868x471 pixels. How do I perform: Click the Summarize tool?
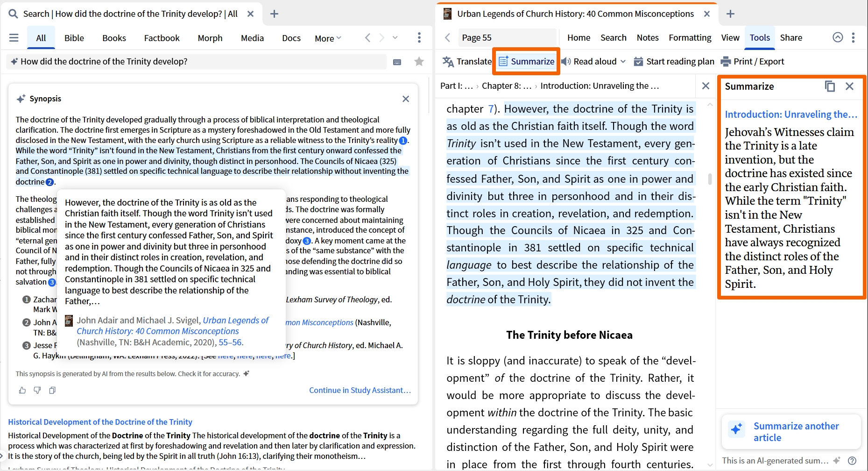pos(526,62)
